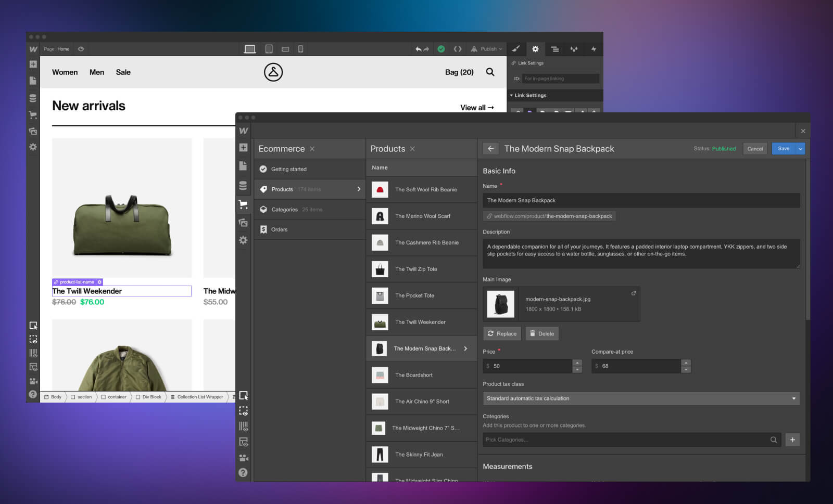Select the Div Block breadcrumb
833x504 pixels.
tap(148, 397)
